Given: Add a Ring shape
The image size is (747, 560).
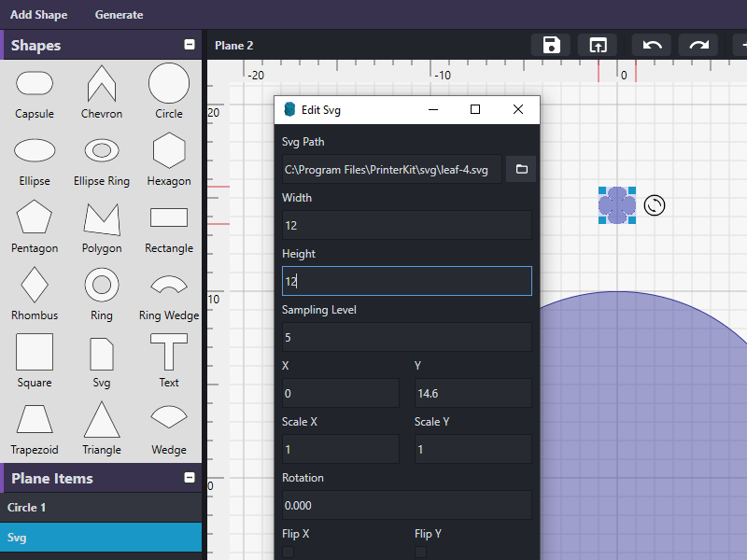Looking at the screenshot, I should pos(102,294).
